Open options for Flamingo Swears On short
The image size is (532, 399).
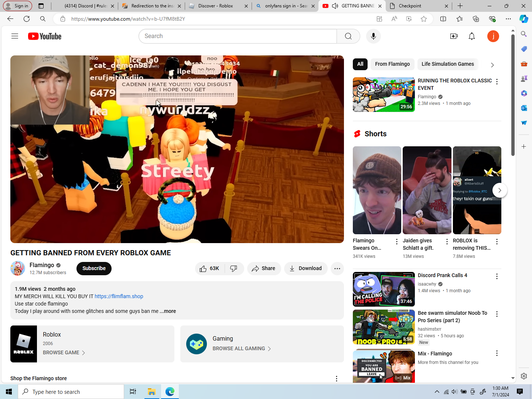pos(397,242)
